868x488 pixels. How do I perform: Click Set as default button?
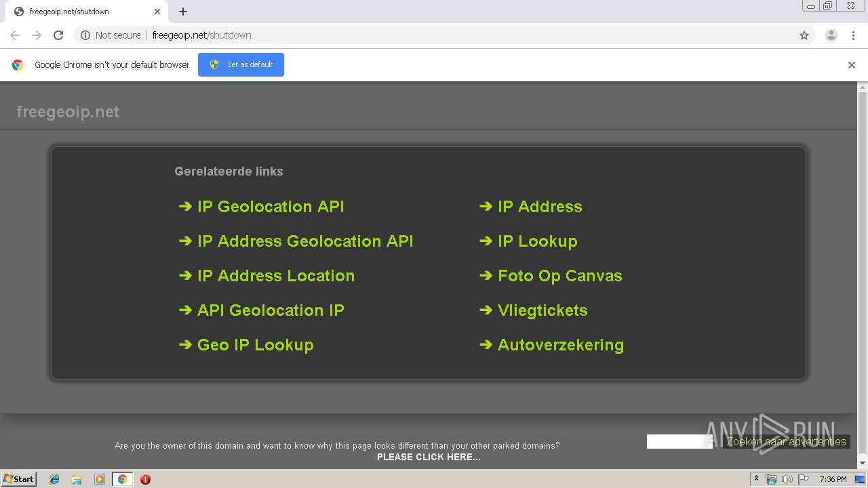(x=241, y=64)
